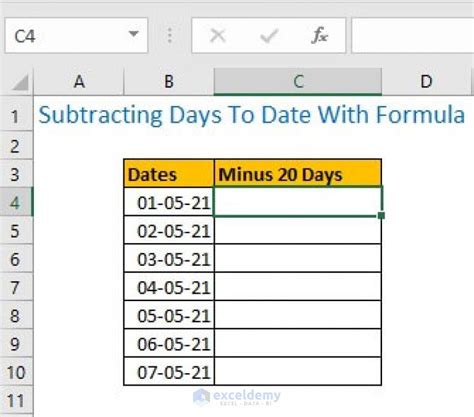Select cell with date 02-05-21

click(x=169, y=230)
